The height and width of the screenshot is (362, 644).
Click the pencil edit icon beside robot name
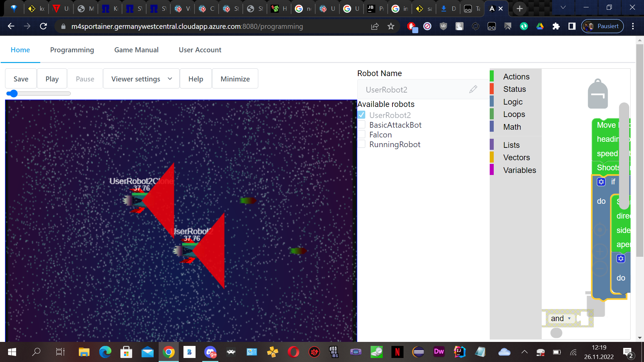click(x=473, y=89)
